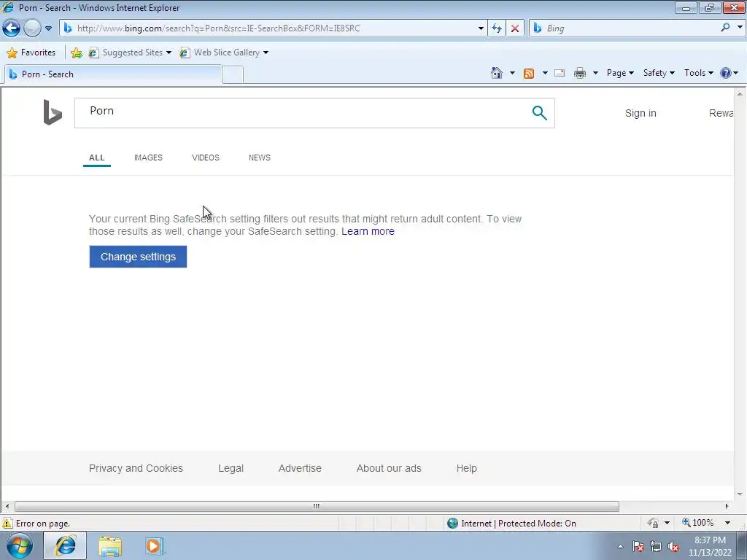Image resolution: width=747 pixels, height=560 pixels.
Task: Click the vertical scrollbar up arrow
Action: coord(740,94)
